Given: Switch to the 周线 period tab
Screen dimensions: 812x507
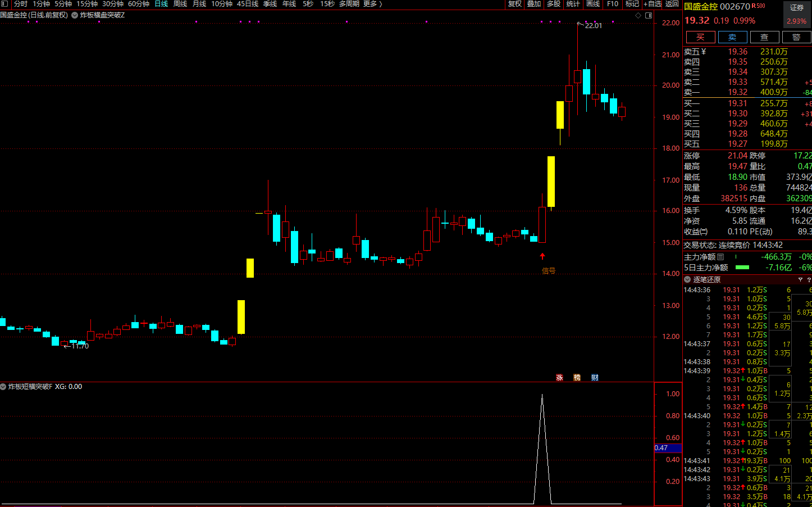Looking at the screenshot, I should click(180, 4).
